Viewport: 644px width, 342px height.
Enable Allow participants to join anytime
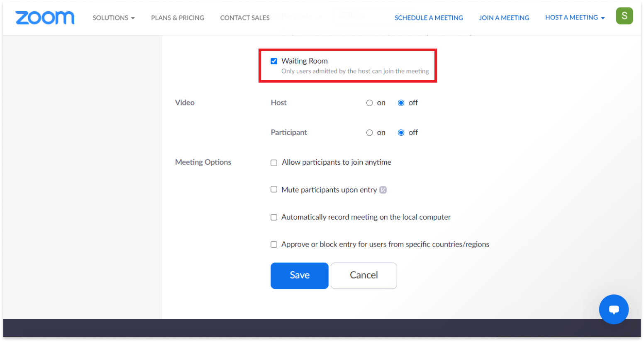pyautogui.click(x=274, y=162)
